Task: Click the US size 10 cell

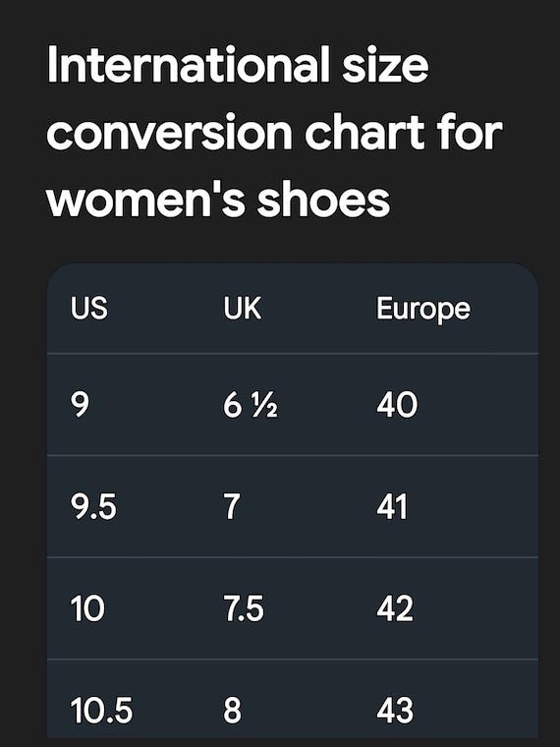Action: (x=87, y=608)
